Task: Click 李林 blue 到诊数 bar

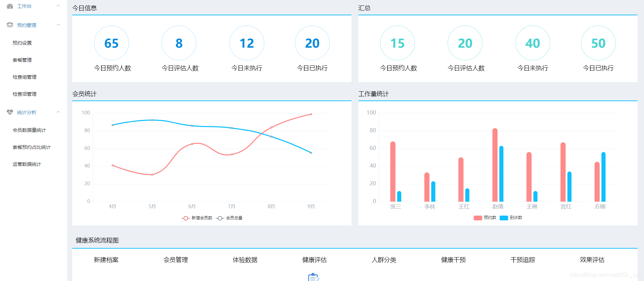Action: pos(433,191)
